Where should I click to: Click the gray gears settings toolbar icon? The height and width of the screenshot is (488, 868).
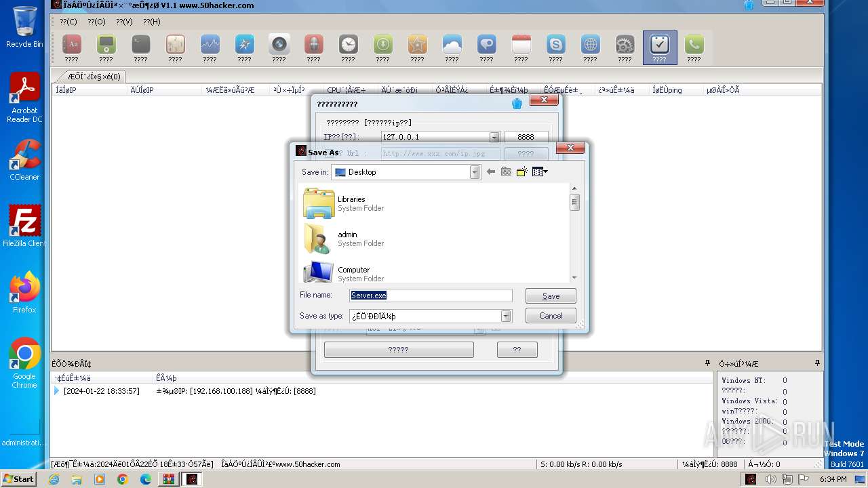[x=625, y=45]
